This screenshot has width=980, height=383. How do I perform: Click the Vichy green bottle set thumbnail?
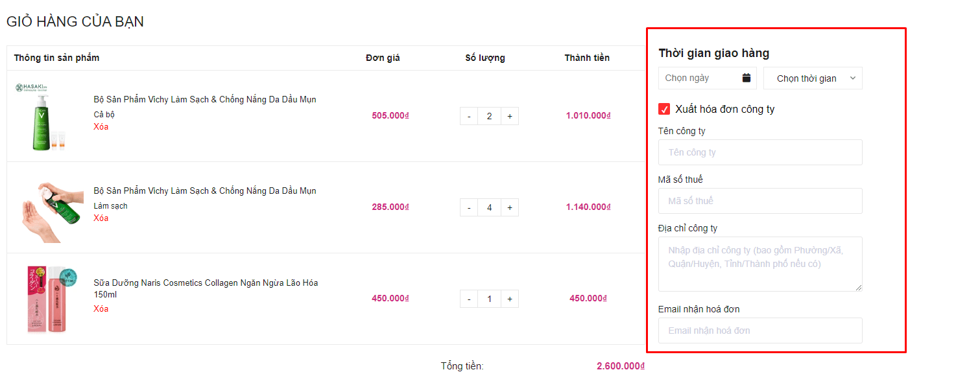47,117
